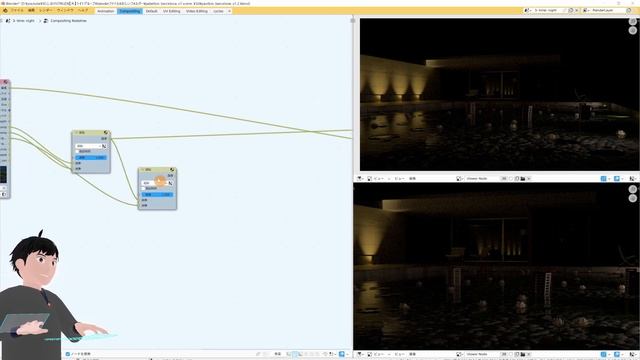Open the ファイル (File) menu

tap(17, 11)
